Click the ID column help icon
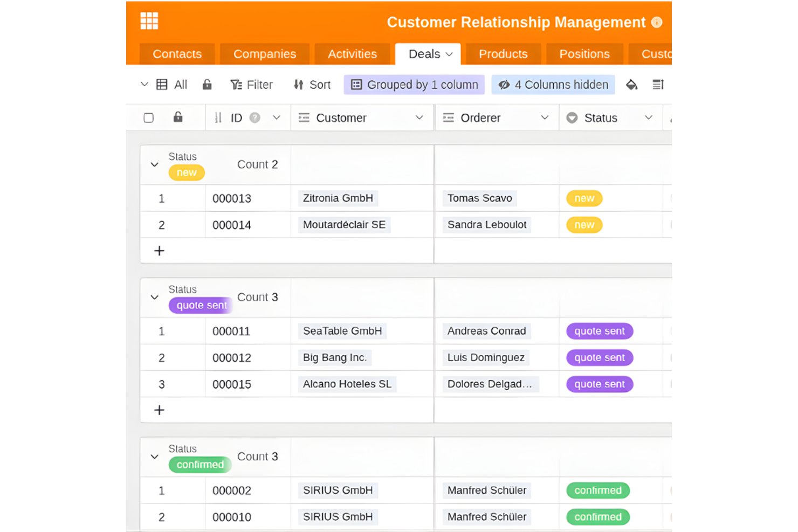 [255, 118]
